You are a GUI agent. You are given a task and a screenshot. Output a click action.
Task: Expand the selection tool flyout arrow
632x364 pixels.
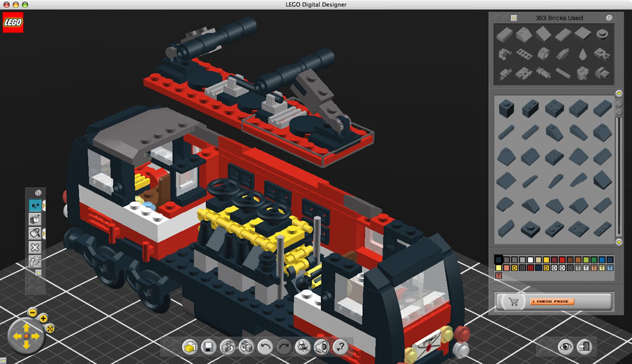44,204
